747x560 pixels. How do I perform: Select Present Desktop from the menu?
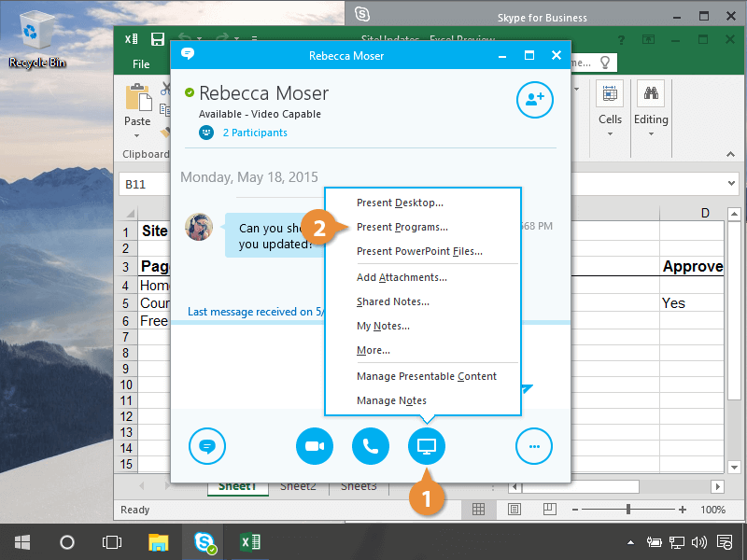tap(400, 203)
